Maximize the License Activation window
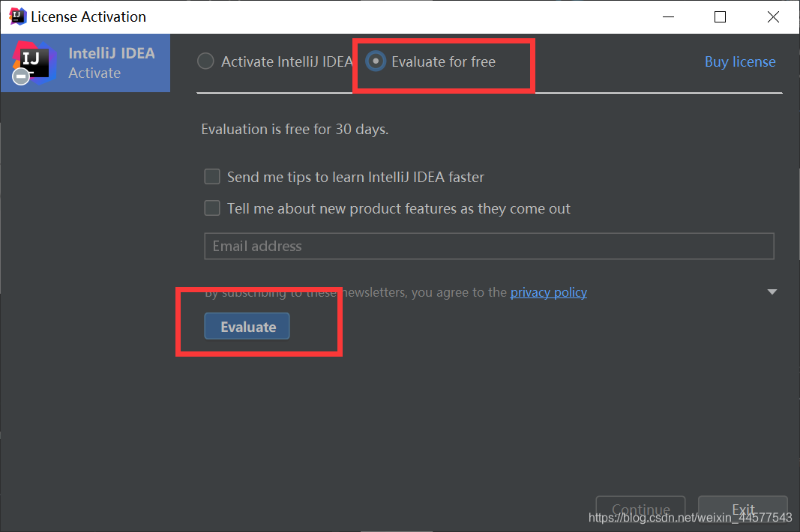The height and width of the screenshot is (532, 800). tap(720, 16)
